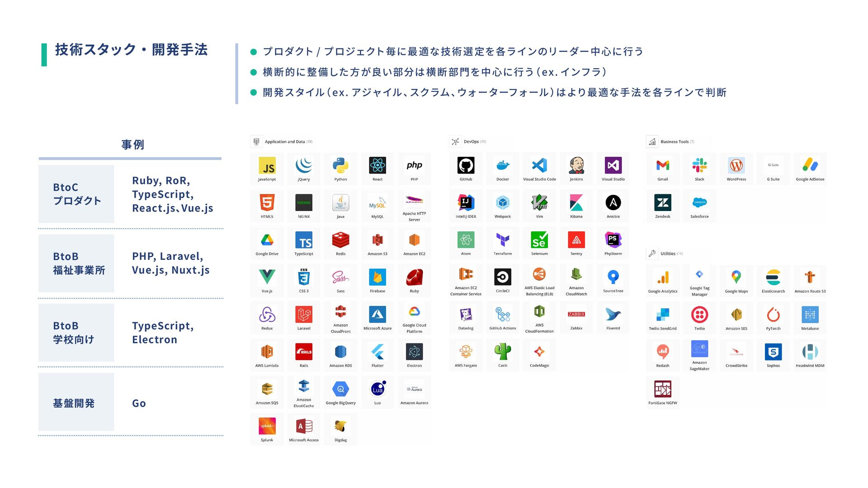Open the Slack icon tile
This screenshot has height=488, width=868.
pyautogui.click(x=699, y=166)
